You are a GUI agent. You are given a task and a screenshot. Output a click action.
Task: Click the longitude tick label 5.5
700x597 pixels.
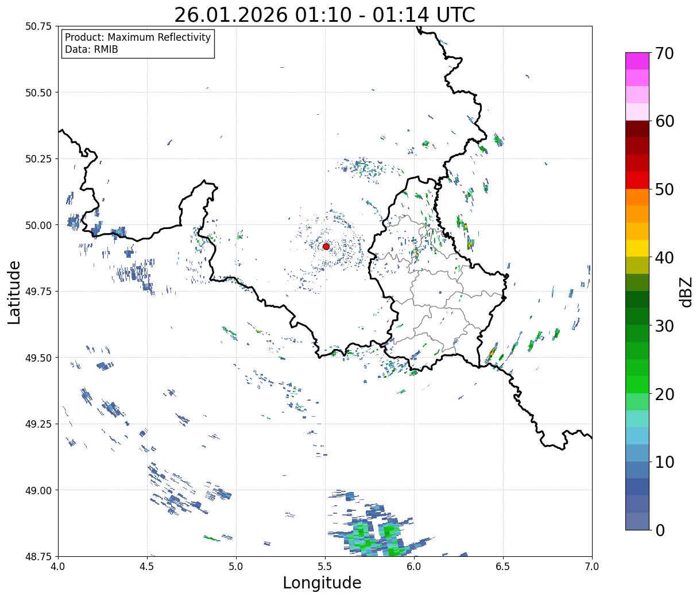point(325,567)
